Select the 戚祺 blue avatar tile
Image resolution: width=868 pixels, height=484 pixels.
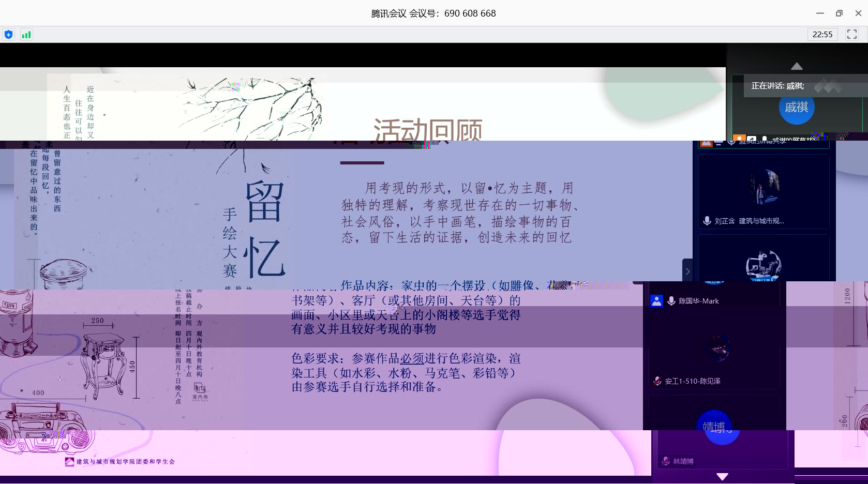point(797,107)
